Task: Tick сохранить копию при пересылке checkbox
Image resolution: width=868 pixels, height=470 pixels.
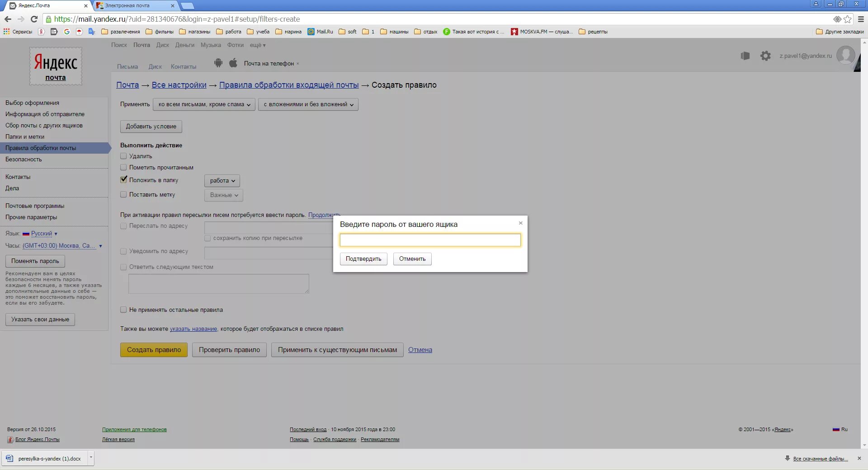Action: pos(208,238)
